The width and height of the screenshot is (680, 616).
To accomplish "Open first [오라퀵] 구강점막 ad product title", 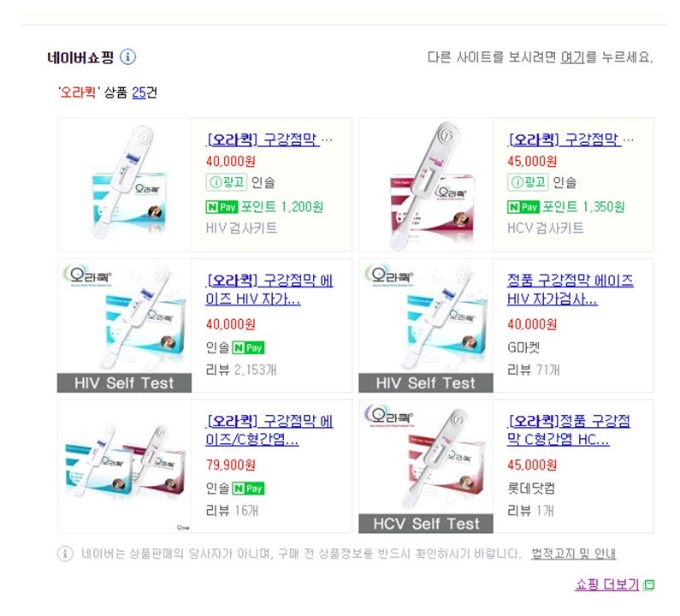I will click(263, 139).
